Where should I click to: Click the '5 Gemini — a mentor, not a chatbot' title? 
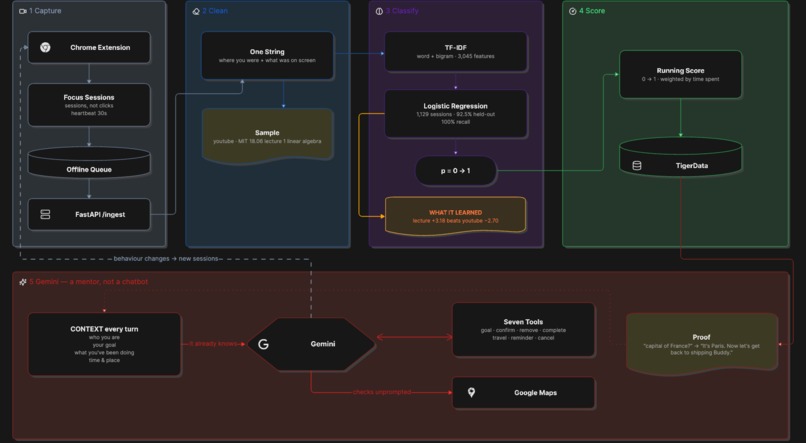pos(88,282)
